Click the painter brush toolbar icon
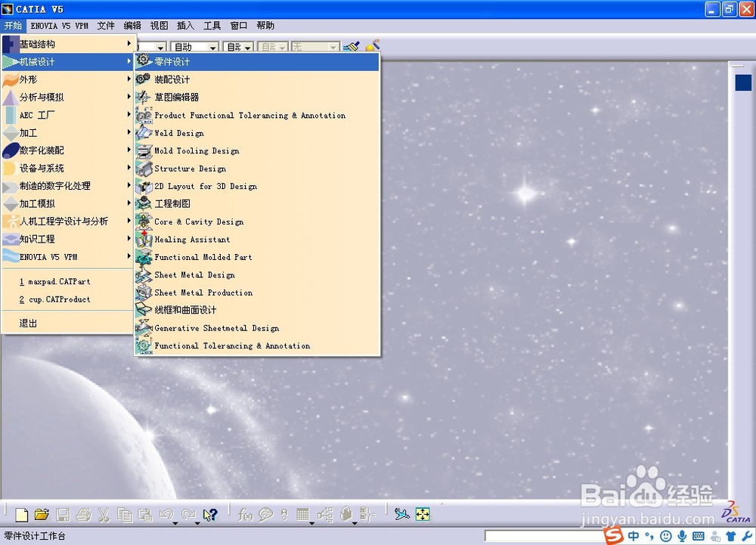 click(x=352, y=46)
